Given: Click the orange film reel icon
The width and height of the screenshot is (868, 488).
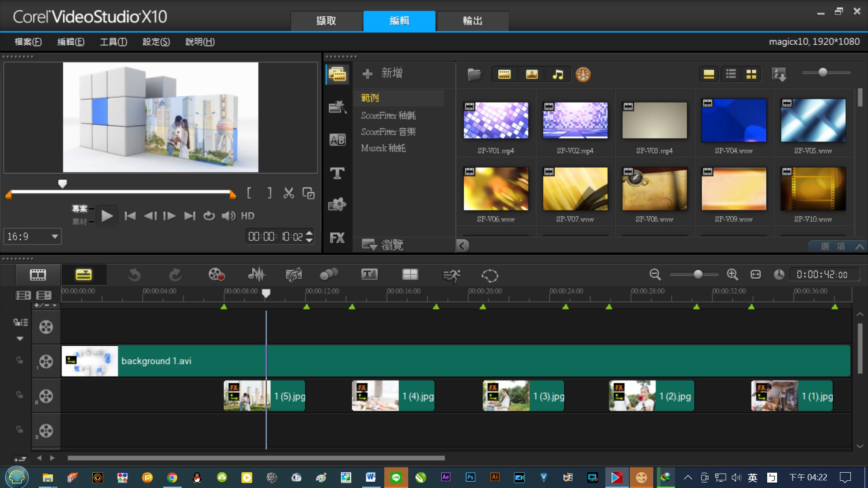Looking at the screenshot, I should 583,75.
